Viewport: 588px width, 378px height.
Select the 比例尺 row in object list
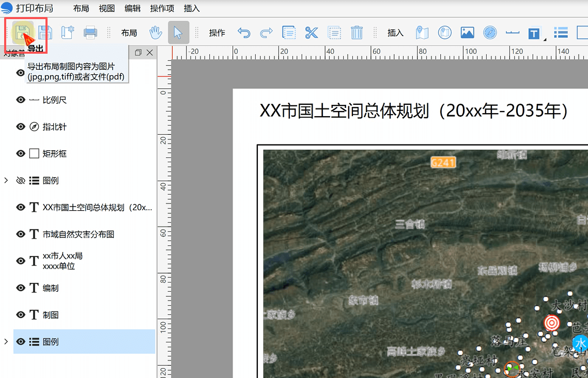(x=84, y=100)
